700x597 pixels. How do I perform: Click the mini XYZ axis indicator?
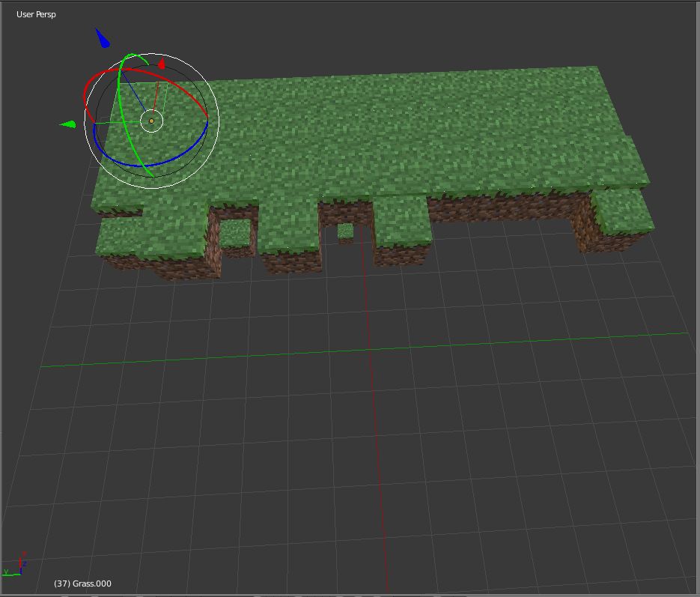coord(15,565)
